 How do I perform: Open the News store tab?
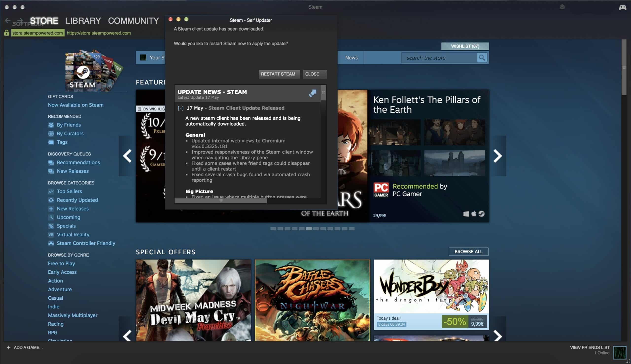(351, 58)
